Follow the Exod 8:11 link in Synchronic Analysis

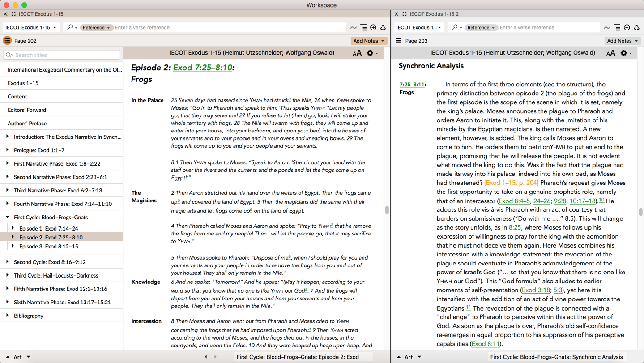[x=485, y=344]
